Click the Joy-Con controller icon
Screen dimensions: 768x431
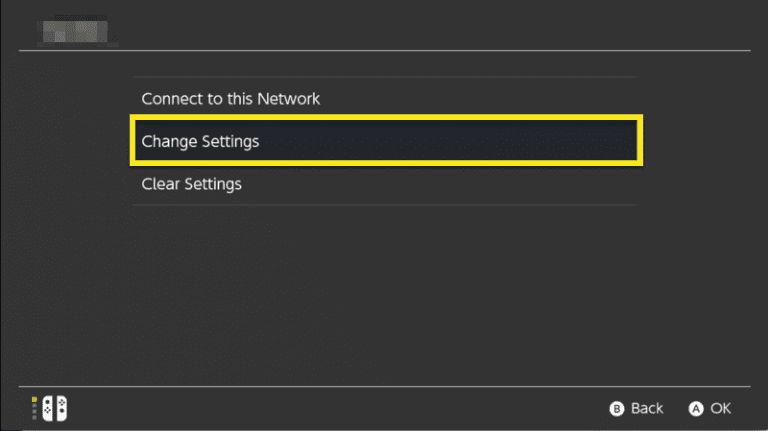(x=54, y=408)
